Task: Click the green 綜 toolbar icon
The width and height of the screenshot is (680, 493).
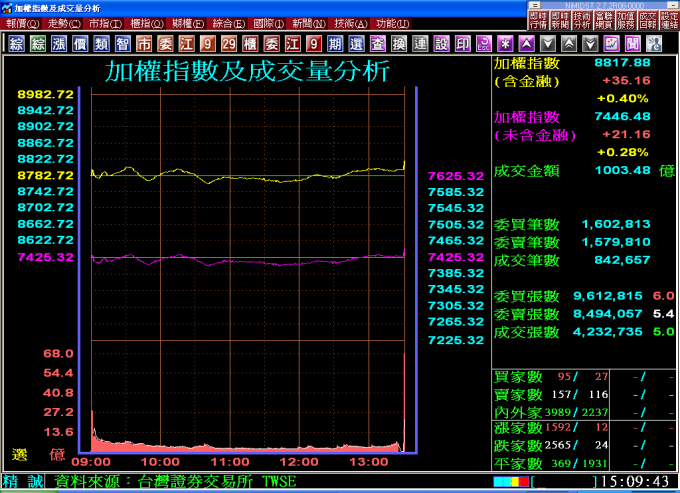Action: [38, 44]
